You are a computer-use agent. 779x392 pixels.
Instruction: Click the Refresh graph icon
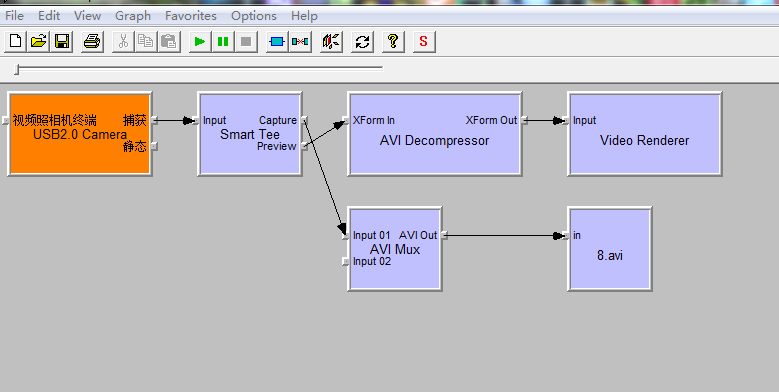pyautogui.click(x=363, y=41)
